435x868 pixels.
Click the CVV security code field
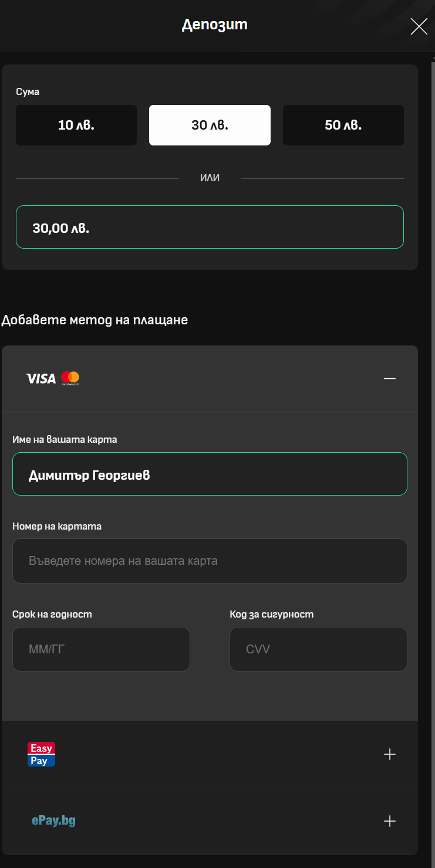pyautogui.click(x=318, y=649)
